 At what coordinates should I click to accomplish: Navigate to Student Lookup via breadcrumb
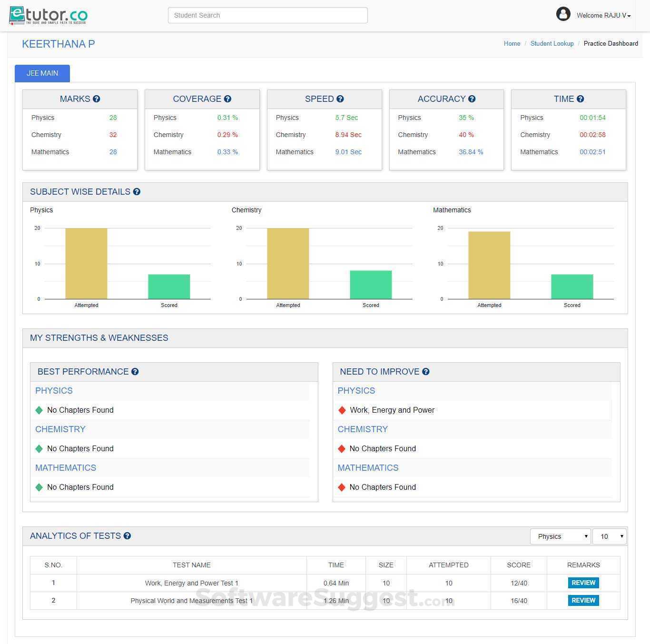552,43
